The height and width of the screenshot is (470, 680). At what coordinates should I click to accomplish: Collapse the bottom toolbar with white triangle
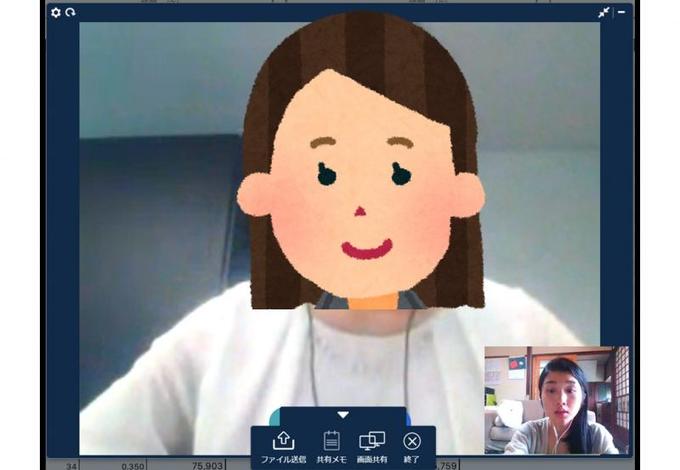343,415
